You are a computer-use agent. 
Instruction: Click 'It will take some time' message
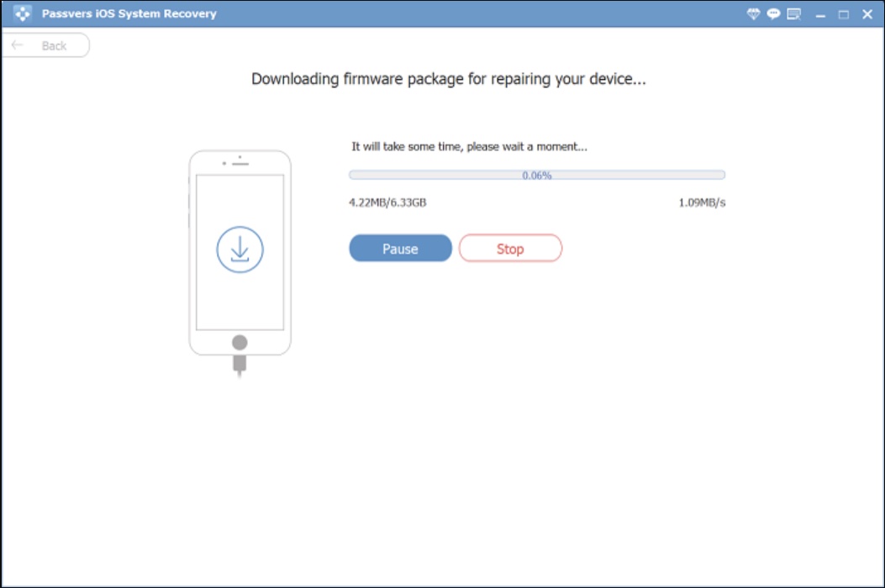[469, 147]
